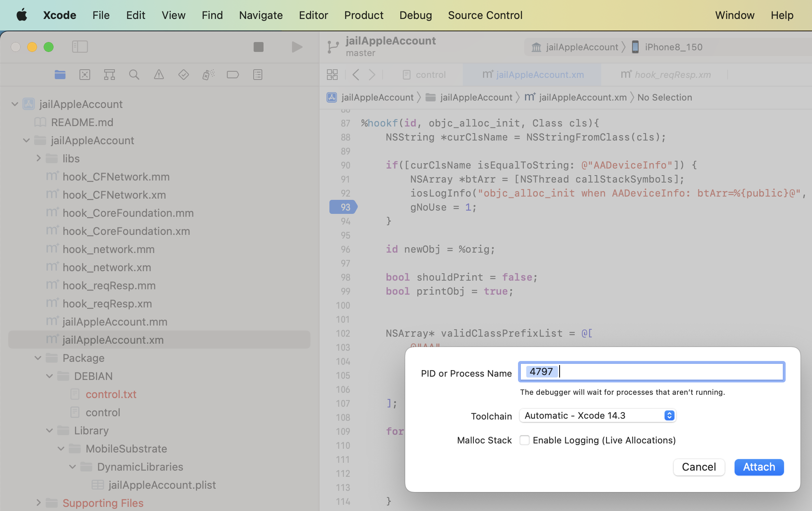Open the Window menu
The width and height of the screenshot is (812, 511).
tap(735, 15)
